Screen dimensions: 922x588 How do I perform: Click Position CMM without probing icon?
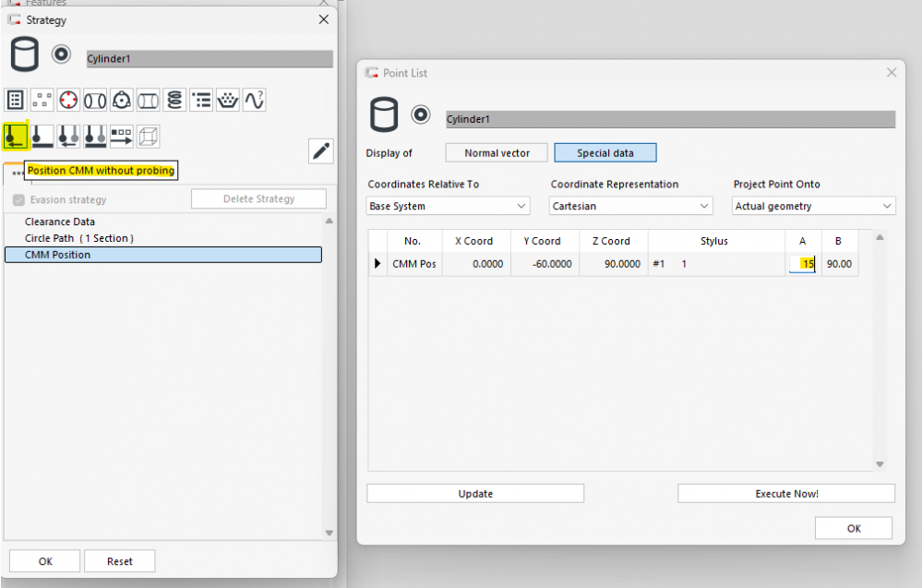(x=16, y=136)
